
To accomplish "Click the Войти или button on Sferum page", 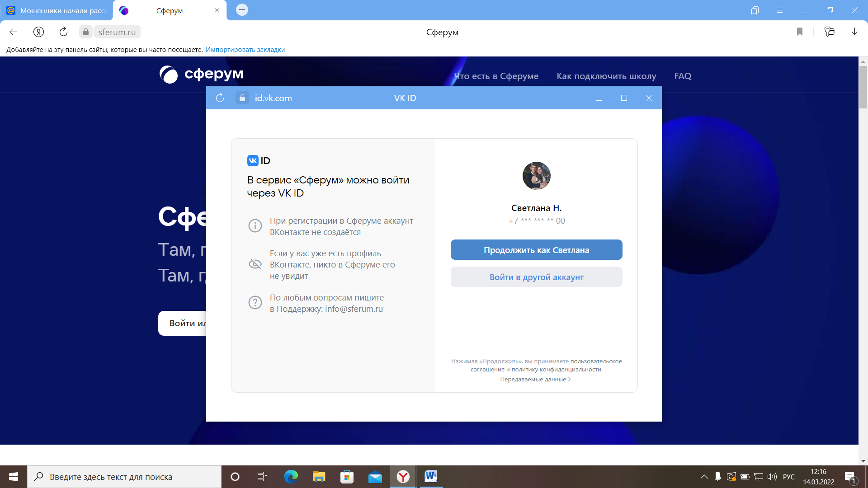I will tap(183, 323).
